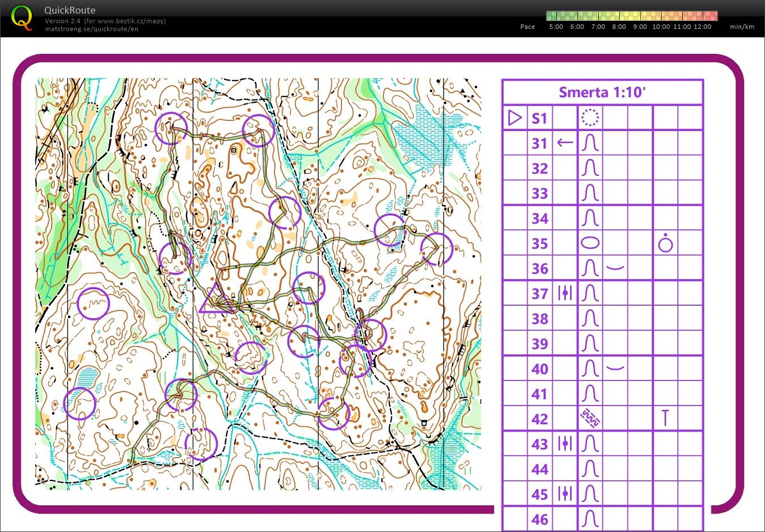Click the QuickRoute title text

[70, 10]
